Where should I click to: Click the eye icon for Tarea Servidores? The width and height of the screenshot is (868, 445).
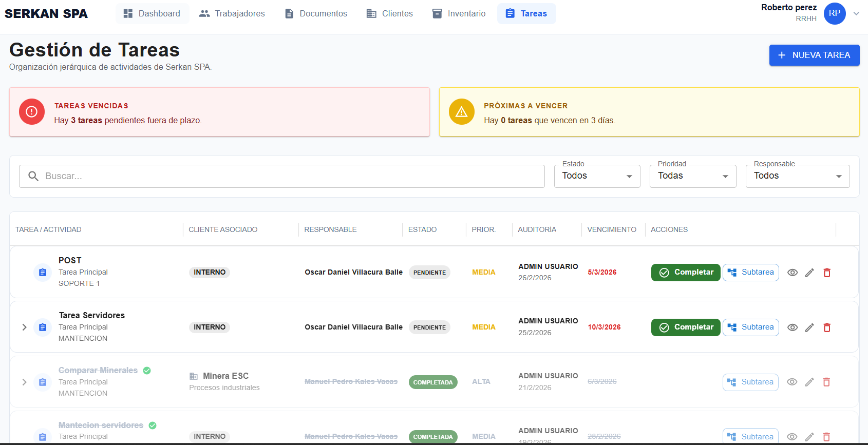(x=792, y=327)
